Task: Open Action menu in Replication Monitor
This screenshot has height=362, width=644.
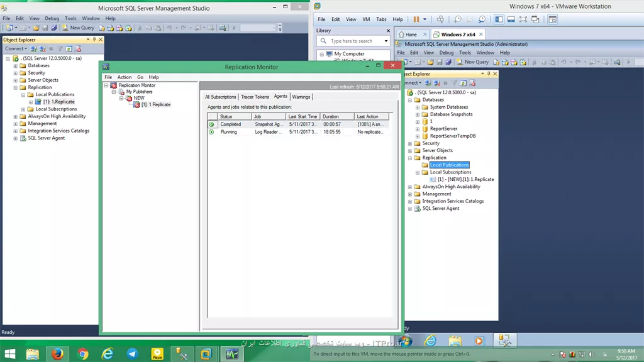Action: tap(125, 77)
